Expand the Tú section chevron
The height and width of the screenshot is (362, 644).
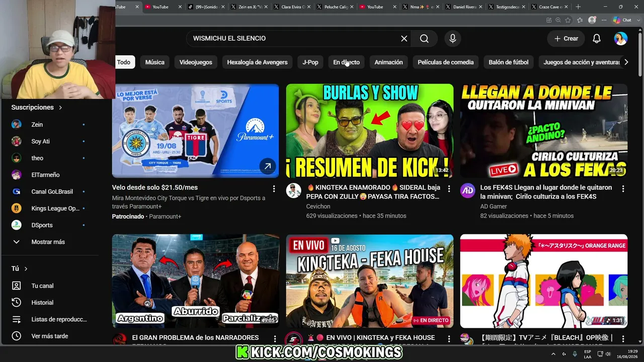26,269
